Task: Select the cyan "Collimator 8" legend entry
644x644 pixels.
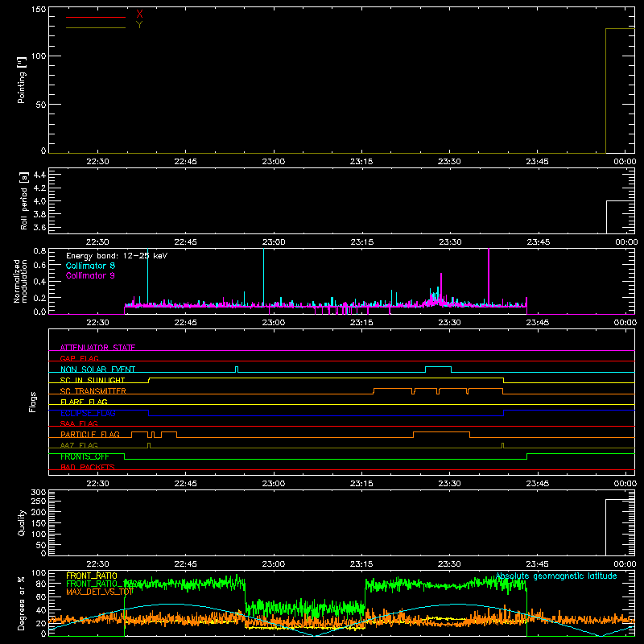Action: [90, 266]
